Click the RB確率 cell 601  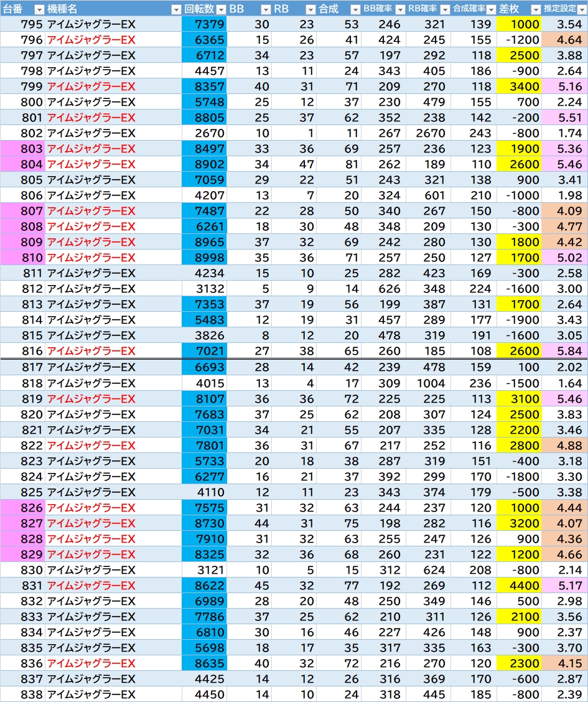[x=428, y=195]
